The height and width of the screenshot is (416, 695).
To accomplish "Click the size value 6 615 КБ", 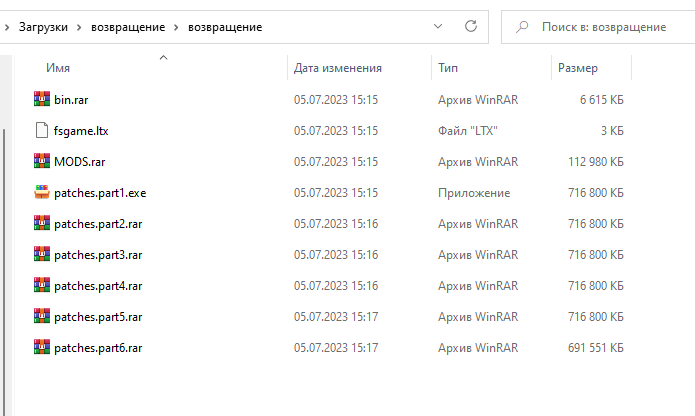I will point(601,100).
